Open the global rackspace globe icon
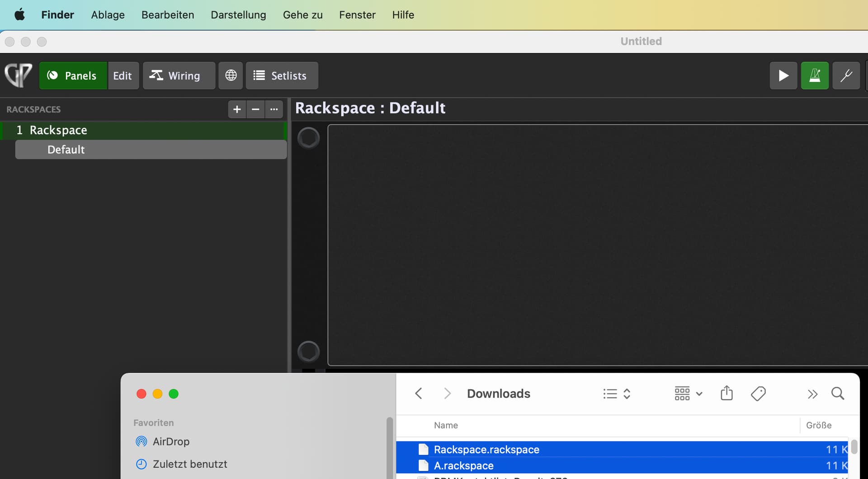 (231, 75)
